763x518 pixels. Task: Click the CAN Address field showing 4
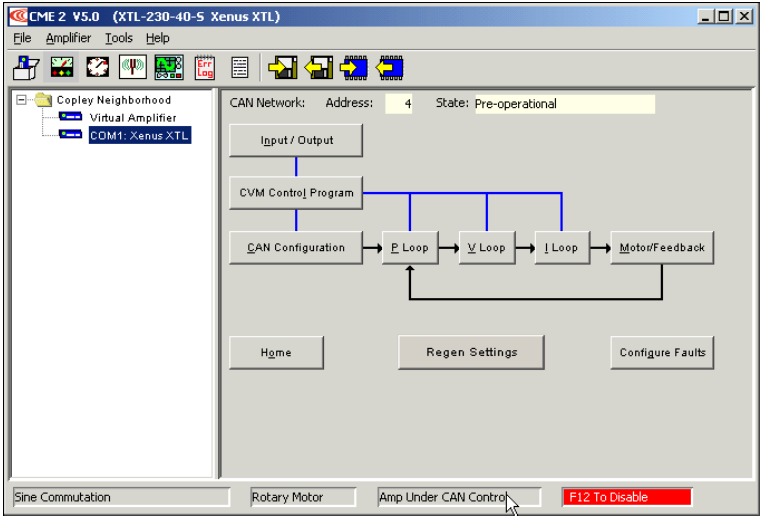pyautogui.click(x=399, y=104)
